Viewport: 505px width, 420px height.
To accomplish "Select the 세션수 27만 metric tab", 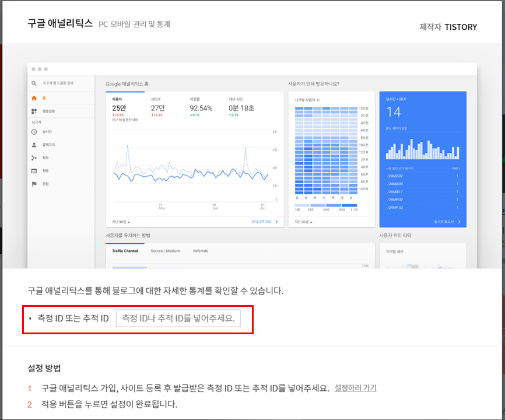I will click(158, 107).
